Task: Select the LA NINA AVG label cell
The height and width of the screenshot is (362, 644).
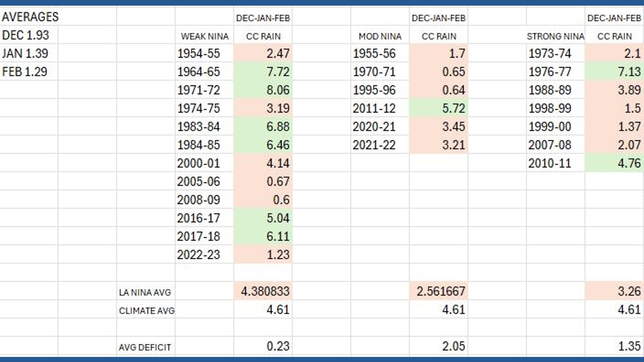Action: (145, 292)
